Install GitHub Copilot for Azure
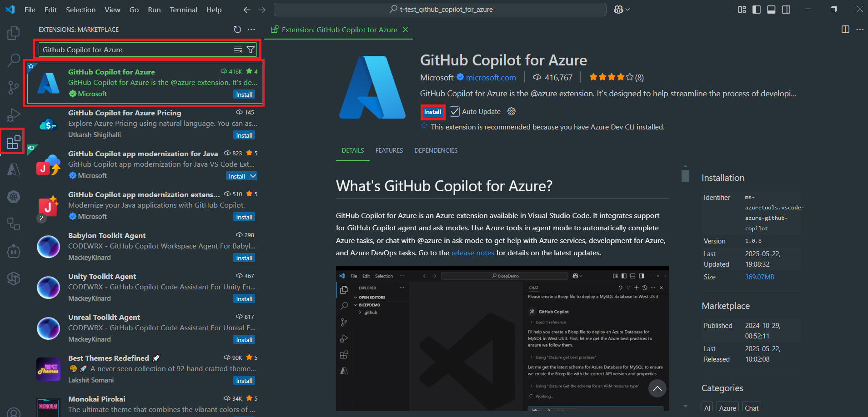Viewport: 868px width, 417px height. pos(432,111)
